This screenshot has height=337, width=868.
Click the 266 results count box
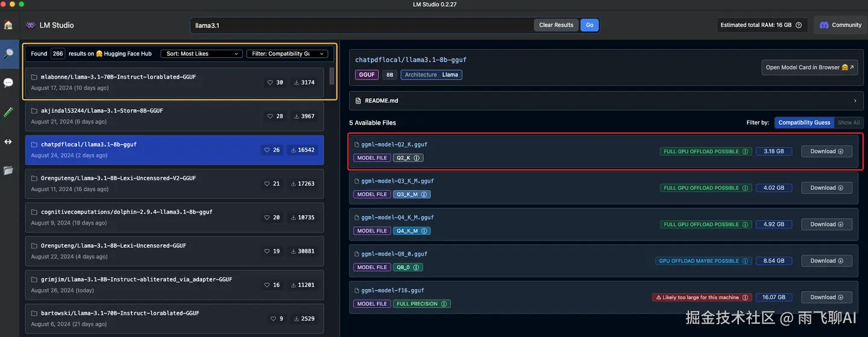point(58,54)
